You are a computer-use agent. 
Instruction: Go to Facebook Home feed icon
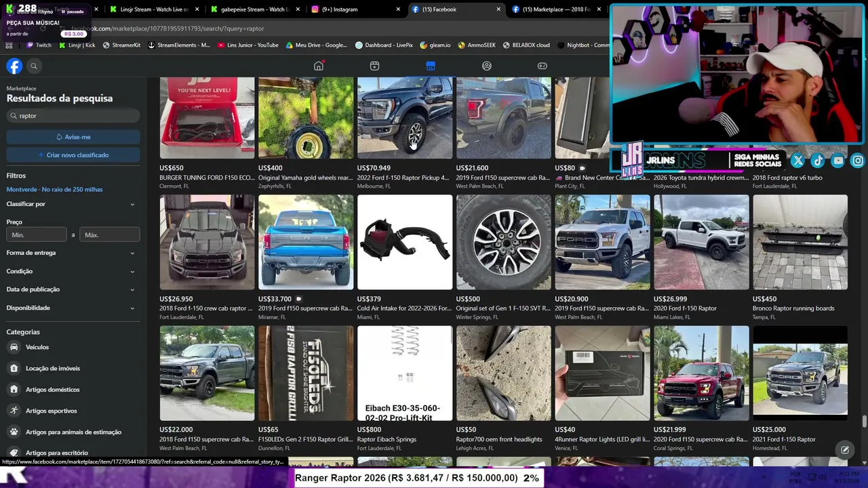tap(319, 66)
